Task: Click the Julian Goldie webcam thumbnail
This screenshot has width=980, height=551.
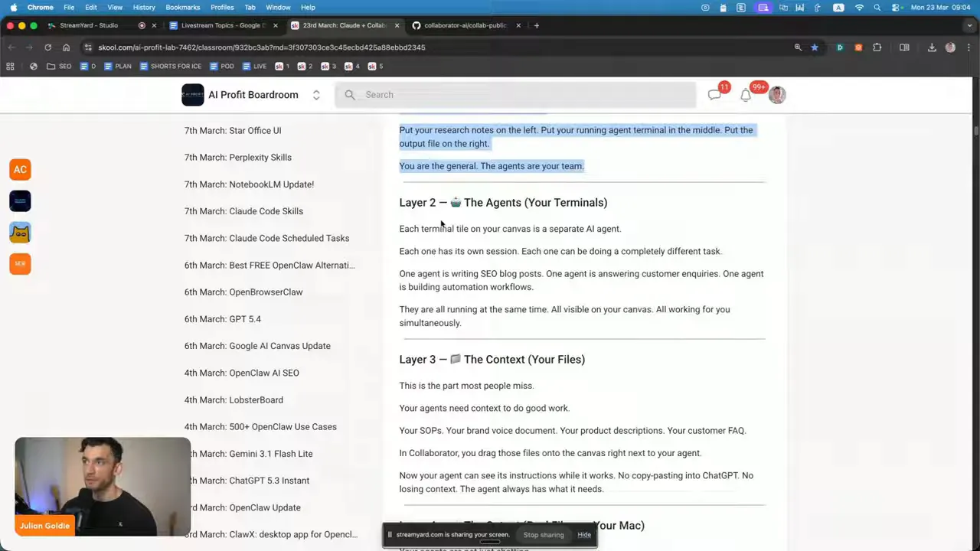Action: point(103,487)
